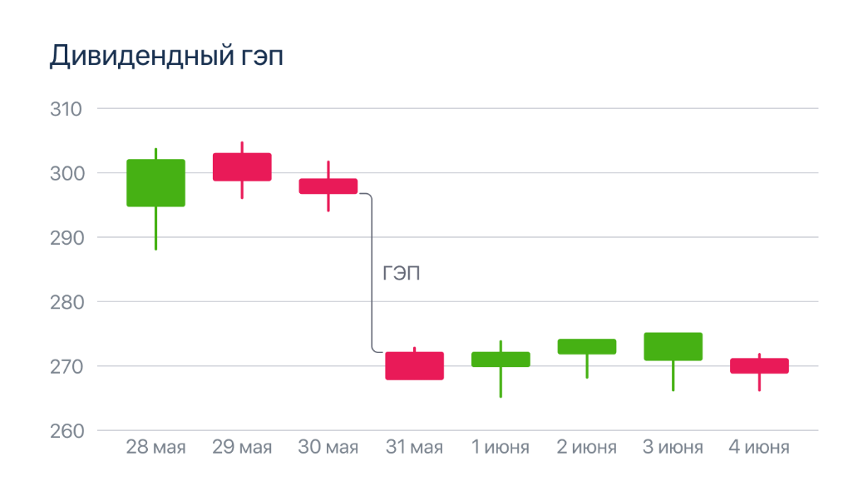Select the 300 price level label
This screenshot has width=868, height=496.
(69, 173)
